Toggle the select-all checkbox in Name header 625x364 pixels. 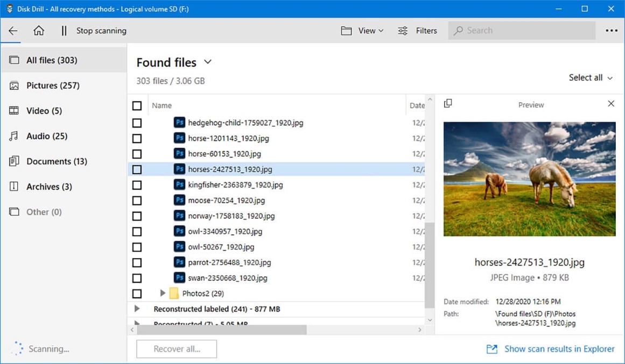[x=137, y=106]
